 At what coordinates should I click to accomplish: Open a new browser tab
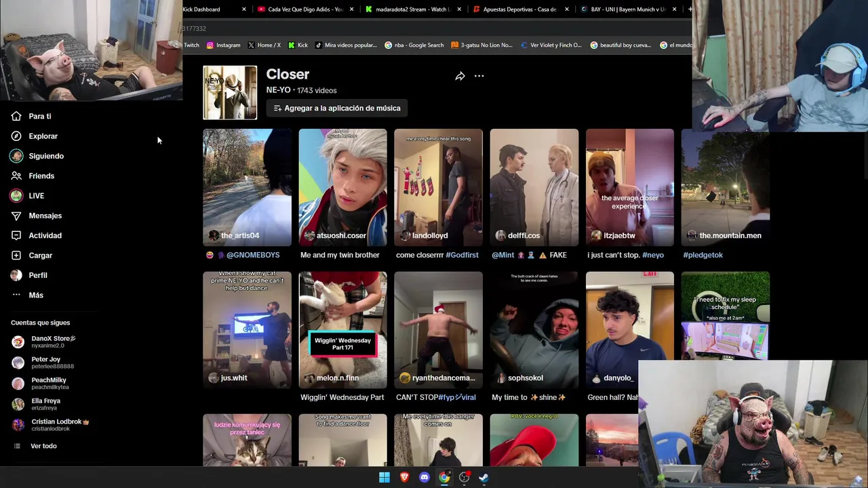point(690,9)
